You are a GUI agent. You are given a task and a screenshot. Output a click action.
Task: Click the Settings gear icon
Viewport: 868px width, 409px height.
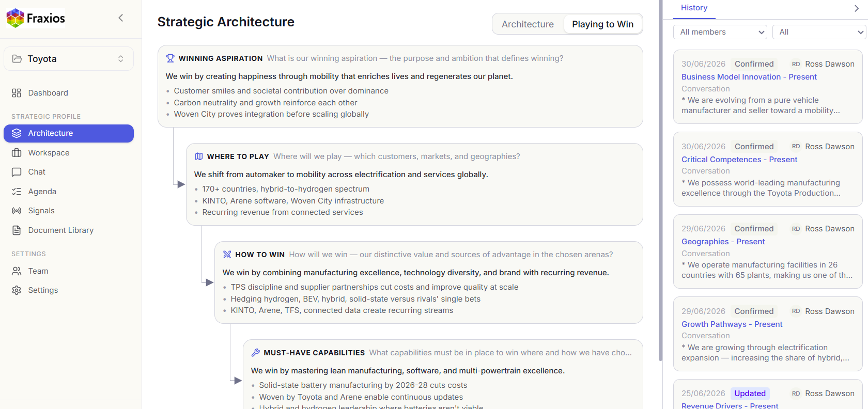tap(17, 290)
